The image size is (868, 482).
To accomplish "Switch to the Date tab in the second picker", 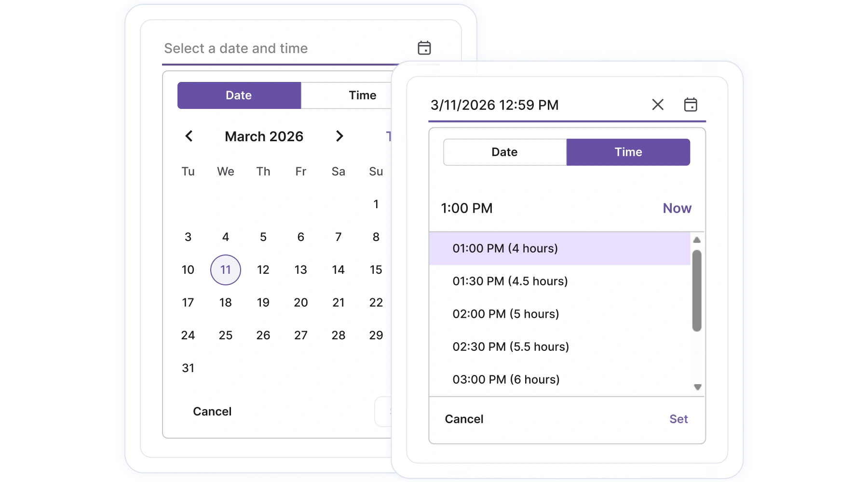I will pyautogui.click(x=504, y=152).
